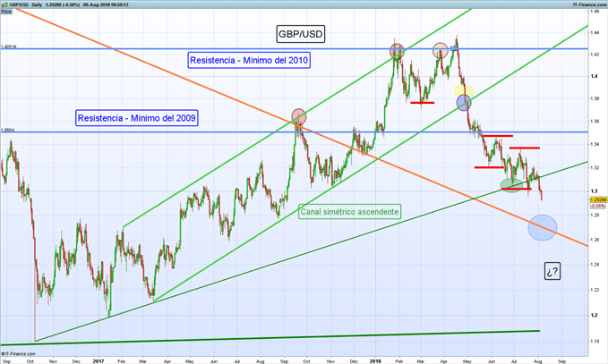Select the yellow rectangle marker near 1.38

click(x=464, y=91)
